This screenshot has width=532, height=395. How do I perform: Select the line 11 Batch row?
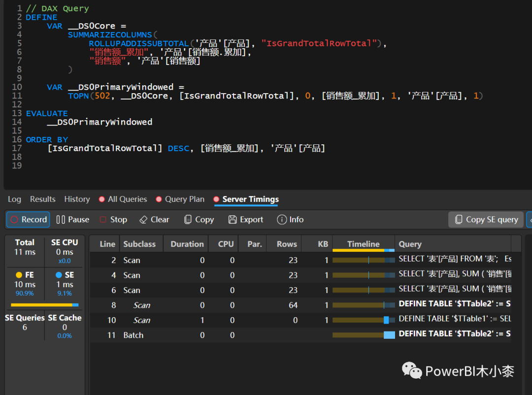pyautogui.click(x=300, y=335)
